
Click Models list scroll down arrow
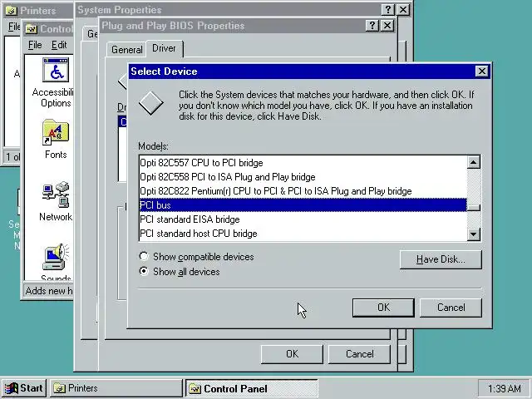(473, 234)
